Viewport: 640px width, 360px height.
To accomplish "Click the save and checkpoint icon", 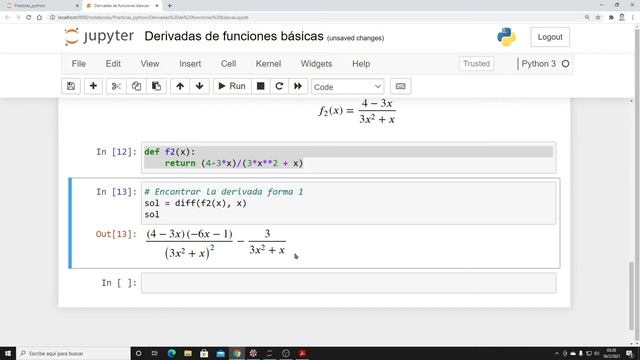I will [x=71, y=86].
